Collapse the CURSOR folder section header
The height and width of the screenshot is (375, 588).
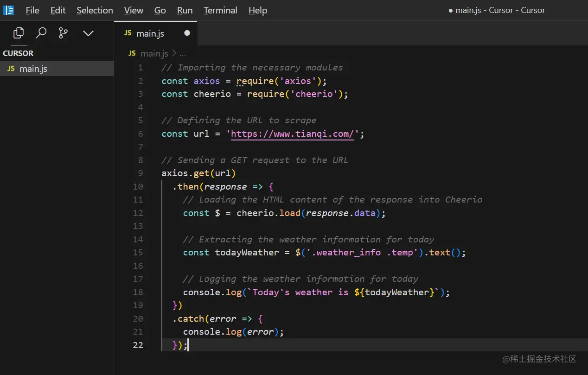[x=57, y=53]
